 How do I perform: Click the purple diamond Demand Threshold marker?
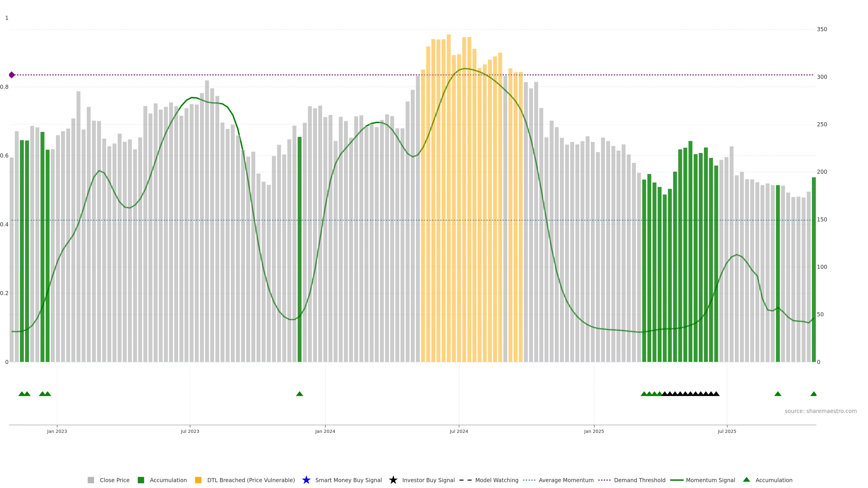(12, 75)
